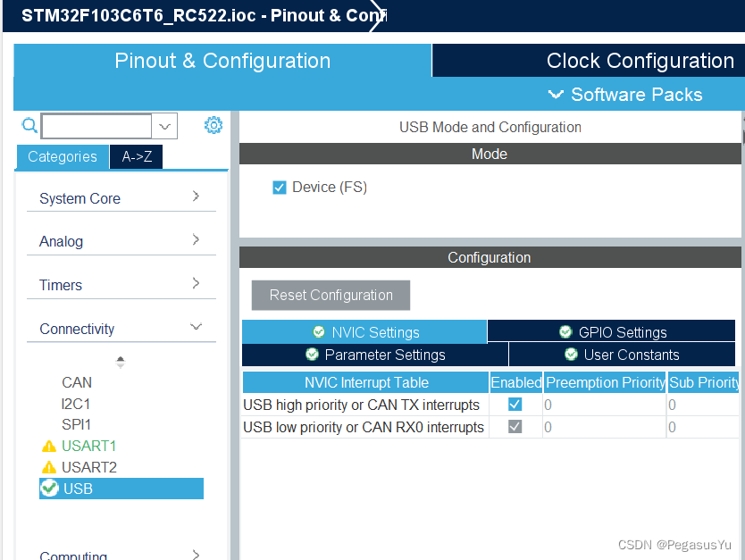Click Sub Priority value for USB low priority
Viewport: 745px width, 560px height.
704,427
